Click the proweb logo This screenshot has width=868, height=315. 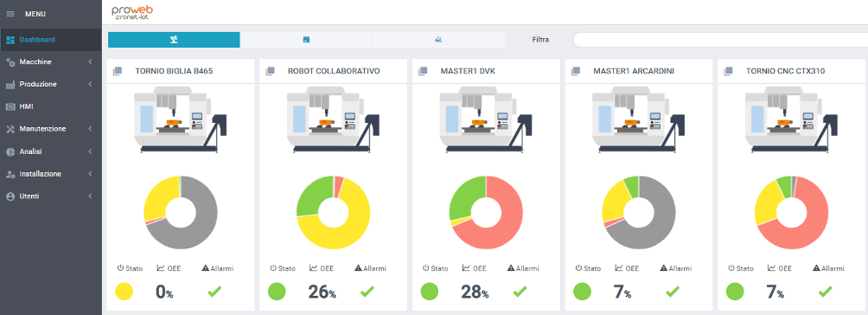[x=132, y=12]
